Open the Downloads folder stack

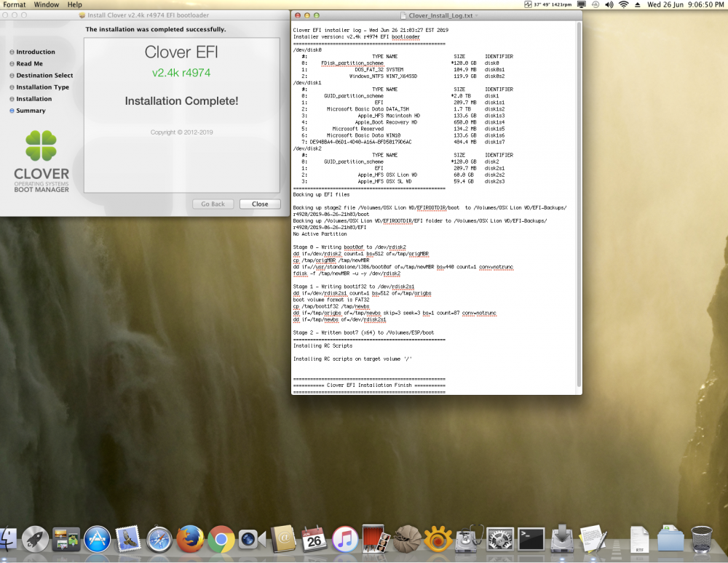point(670,539)
